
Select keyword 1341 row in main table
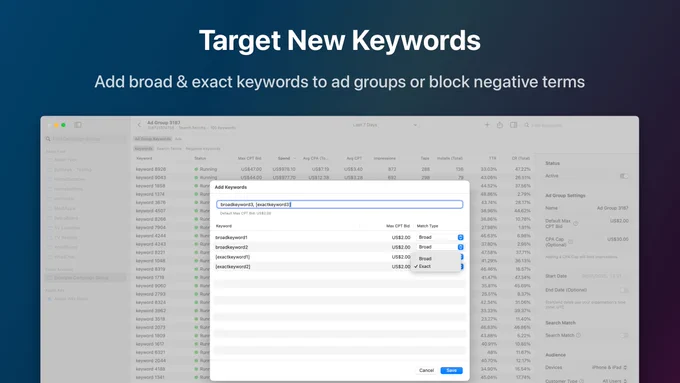(333, 377)
